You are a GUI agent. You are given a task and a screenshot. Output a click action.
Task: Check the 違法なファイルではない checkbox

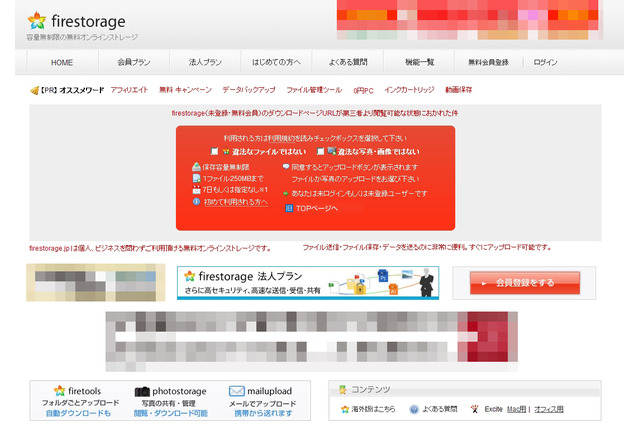click(x=214, y=151)
